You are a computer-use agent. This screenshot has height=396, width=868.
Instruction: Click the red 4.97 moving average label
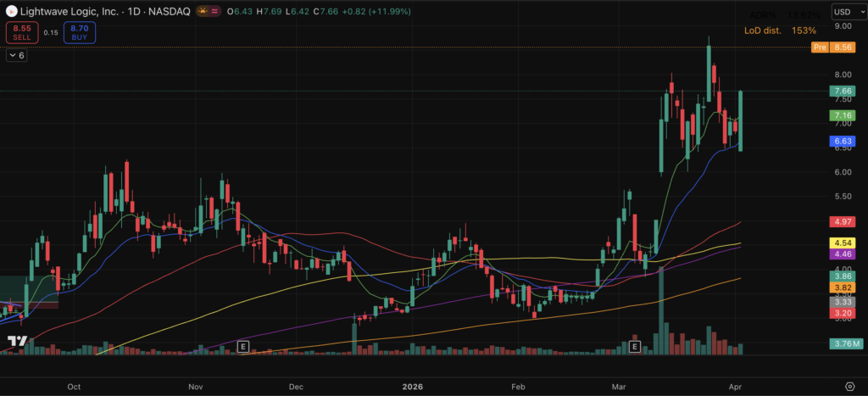[x=842, y=222]
